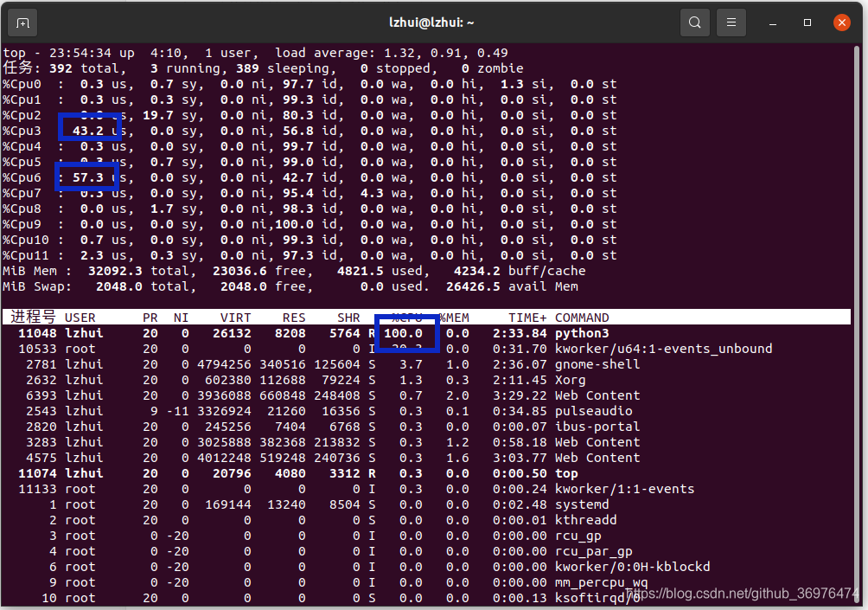Click the 4234.2 buff/cache value

[x=477, y=272]
